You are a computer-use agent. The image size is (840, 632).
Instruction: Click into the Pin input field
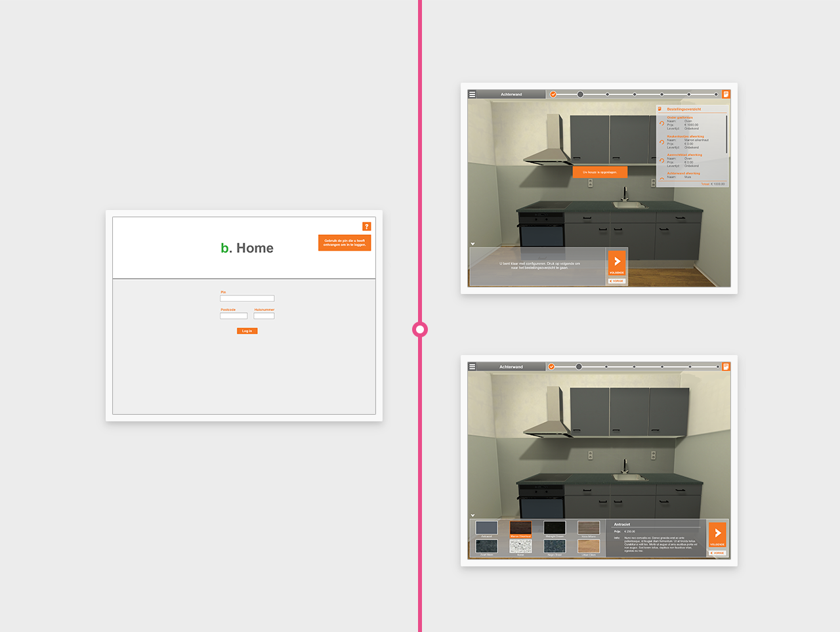click(247, 299)
